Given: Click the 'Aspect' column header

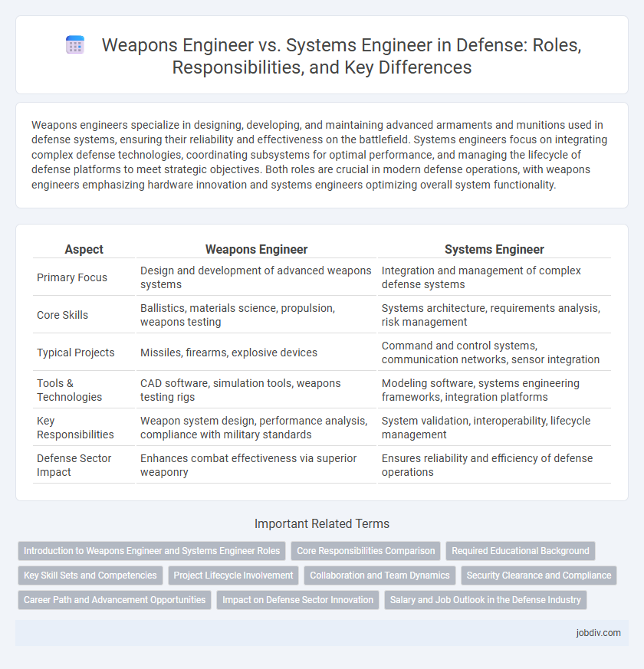Looking at the screenshot, I should [x=84, y=249].
